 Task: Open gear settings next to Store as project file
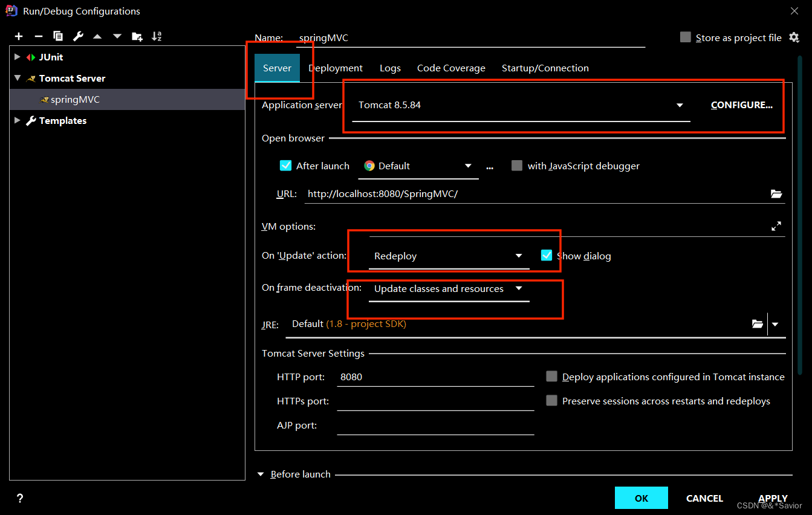(794, 37)
